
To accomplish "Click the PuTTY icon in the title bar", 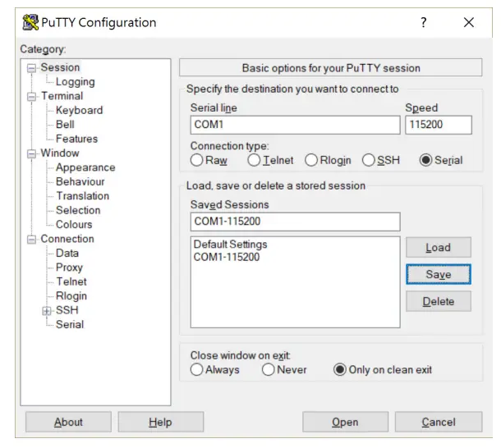I will tap(30, 22).
